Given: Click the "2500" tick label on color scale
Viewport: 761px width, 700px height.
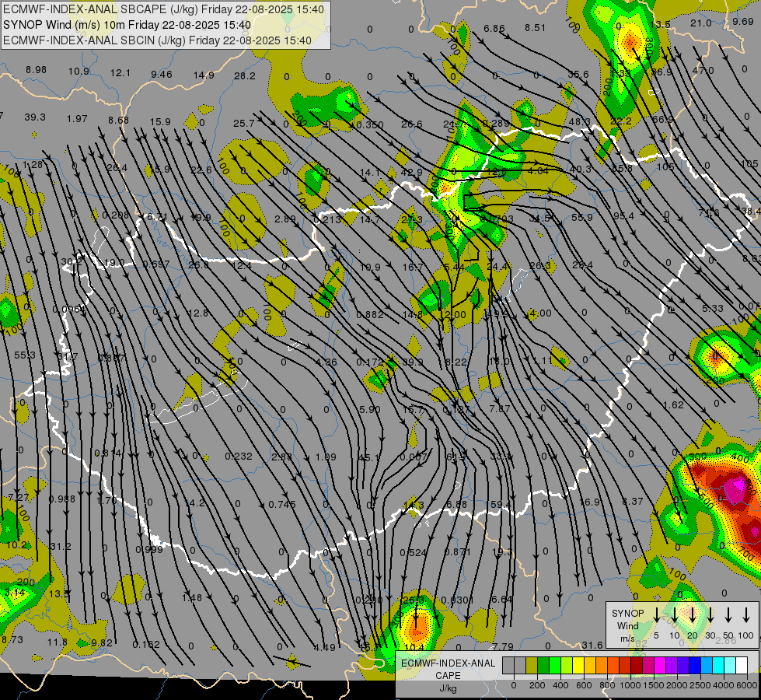Looking at the screenshot, I should (x=701, y=685).
